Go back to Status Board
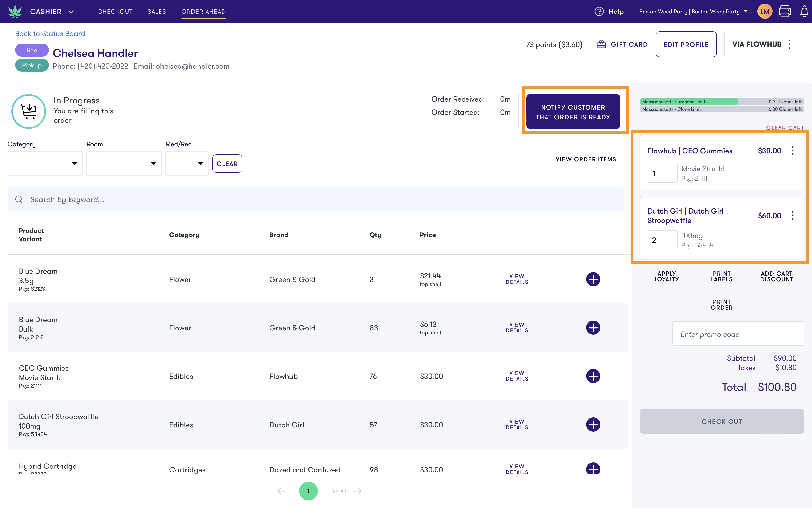The width and height of the screenshot is (812, 508). (x=50, y=34)
